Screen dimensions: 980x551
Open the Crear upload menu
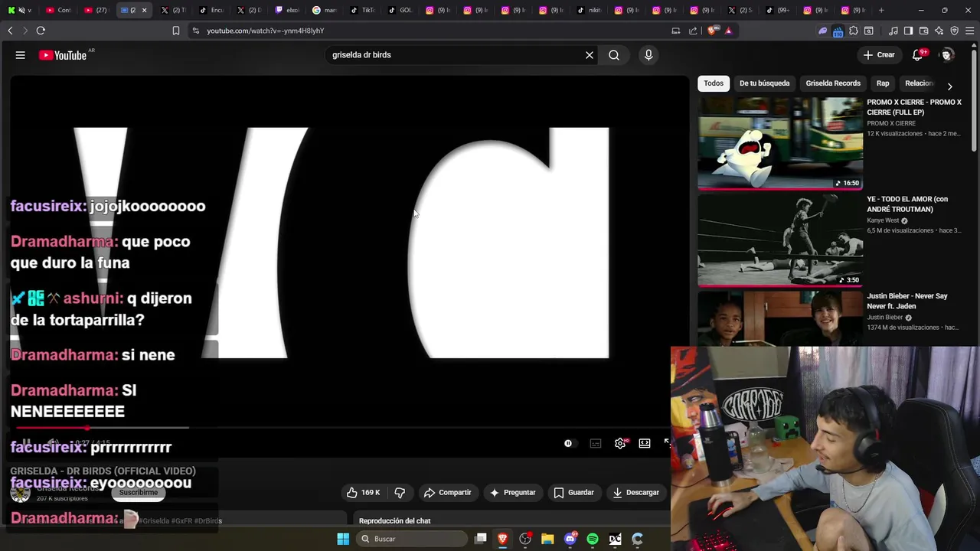tap(879, 55)
